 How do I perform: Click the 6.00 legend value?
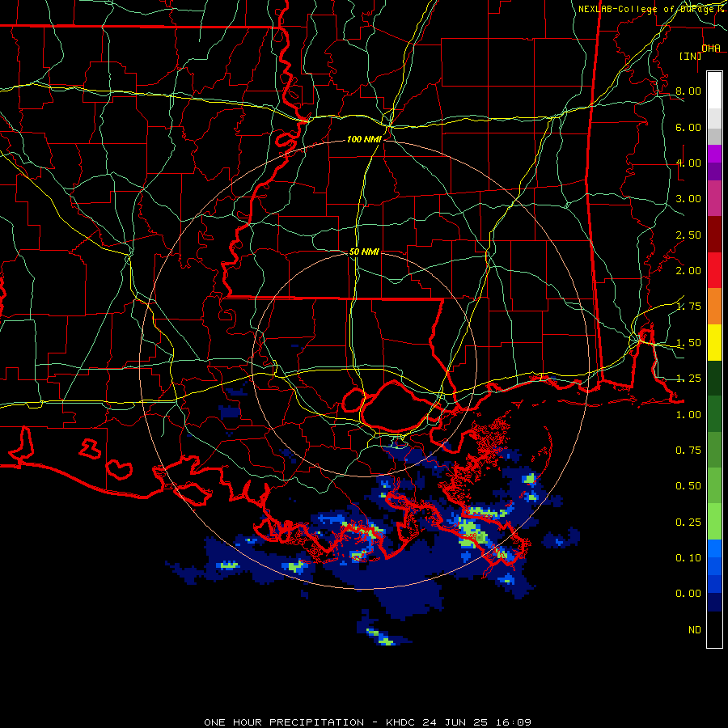pos(688,127)
